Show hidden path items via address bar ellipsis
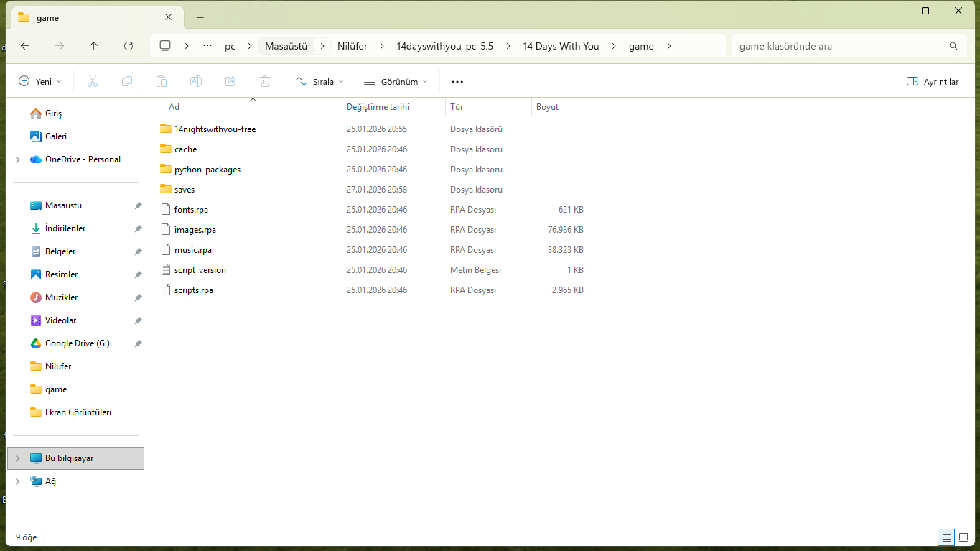Screen dimensions: 980x551 (207, 46)
